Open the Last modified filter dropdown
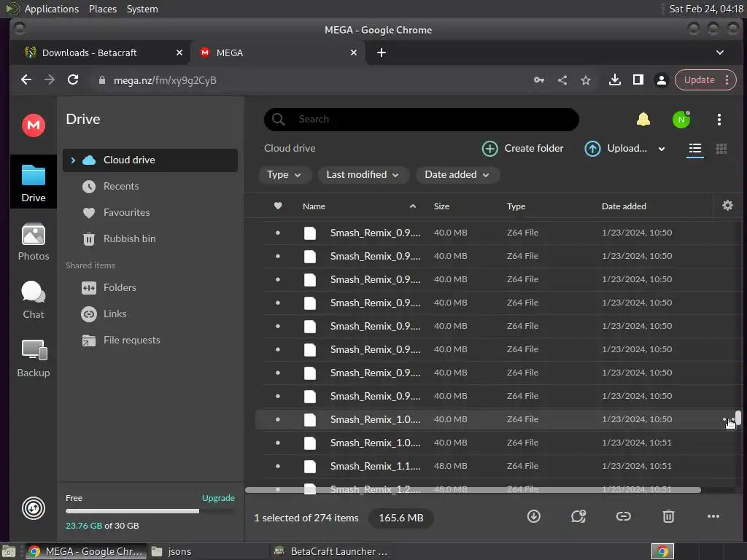747x560 pixels. pyautogui.click(x=363, y=175)
